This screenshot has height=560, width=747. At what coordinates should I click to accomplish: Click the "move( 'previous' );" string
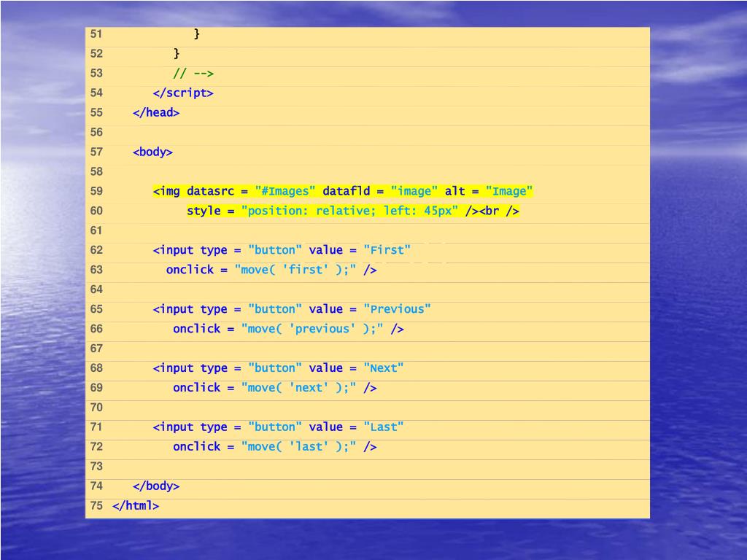pyautogui.click(x=312, y=329)
